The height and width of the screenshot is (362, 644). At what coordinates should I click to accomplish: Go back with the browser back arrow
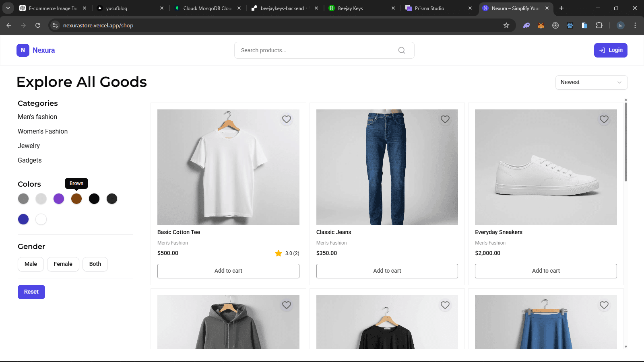9,25
